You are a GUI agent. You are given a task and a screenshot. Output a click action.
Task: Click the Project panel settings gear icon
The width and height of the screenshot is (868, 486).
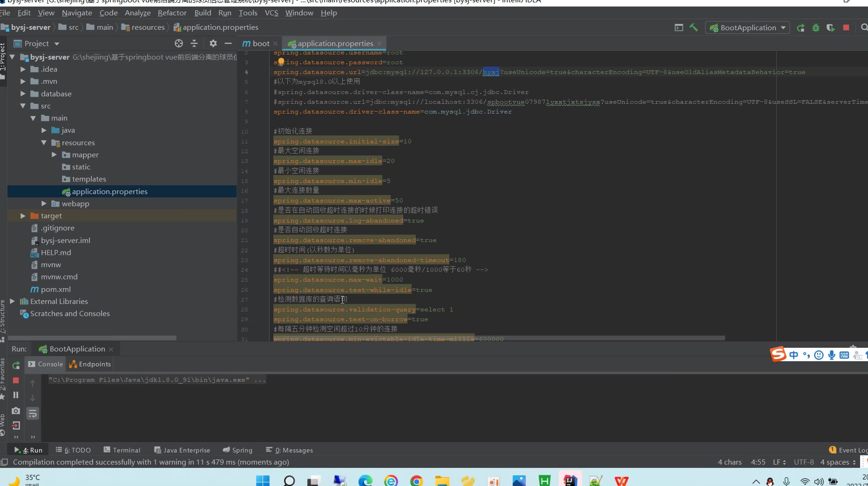[213, 43]
